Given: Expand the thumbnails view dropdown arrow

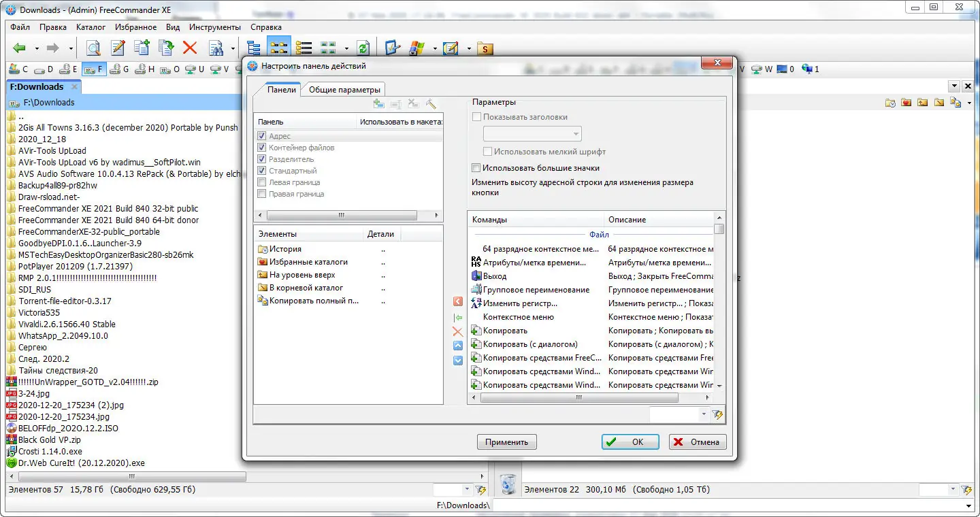Looking at the screenshot, I should [346, 48].
